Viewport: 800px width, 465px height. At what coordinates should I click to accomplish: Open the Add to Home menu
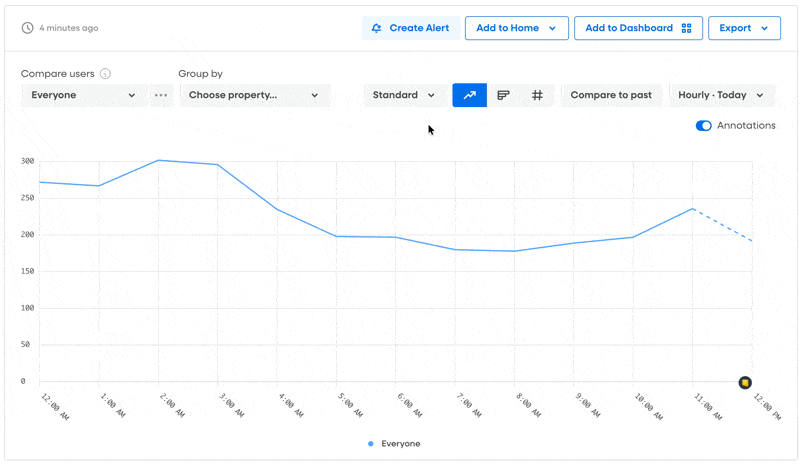pos(516,28)
